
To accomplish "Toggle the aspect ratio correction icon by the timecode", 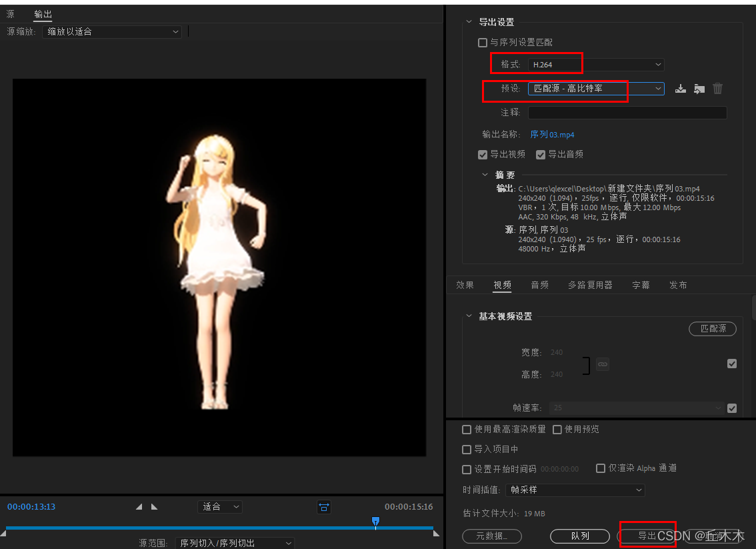I will 324,507.
